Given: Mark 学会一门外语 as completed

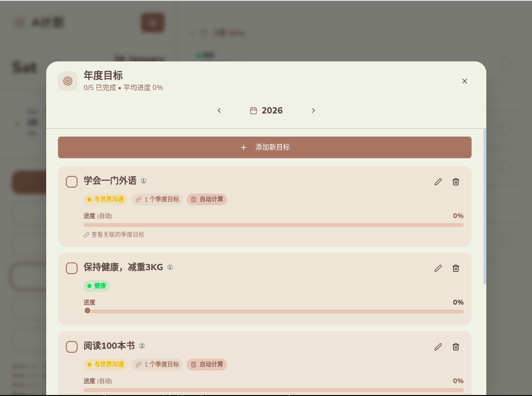Looking at the screenshot, I should point(72,182).
